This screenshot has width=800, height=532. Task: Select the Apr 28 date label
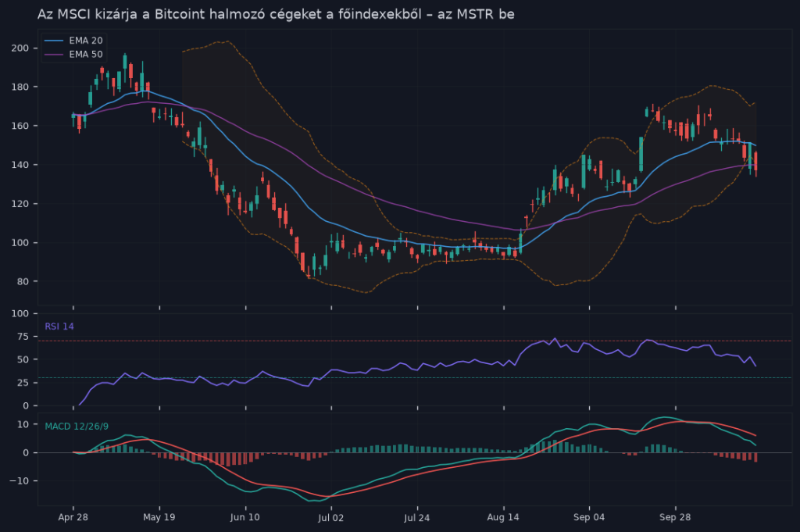coord(73,517)
